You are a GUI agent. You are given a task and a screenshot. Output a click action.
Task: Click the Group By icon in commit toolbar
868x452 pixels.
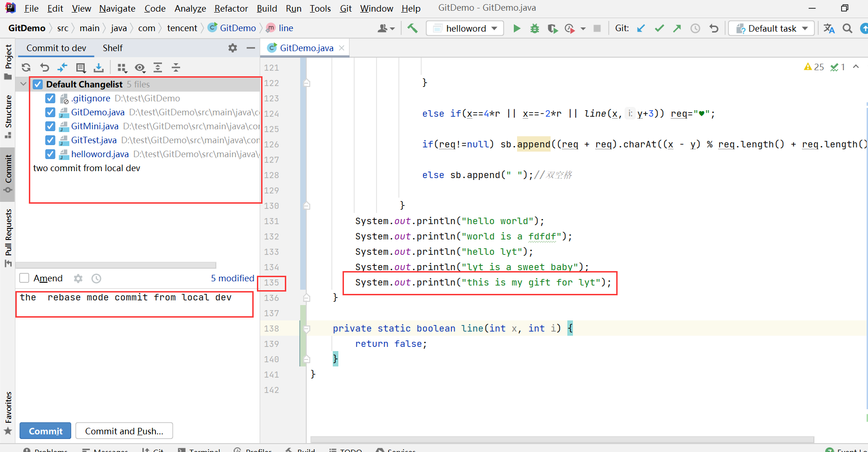pos(122,67)
